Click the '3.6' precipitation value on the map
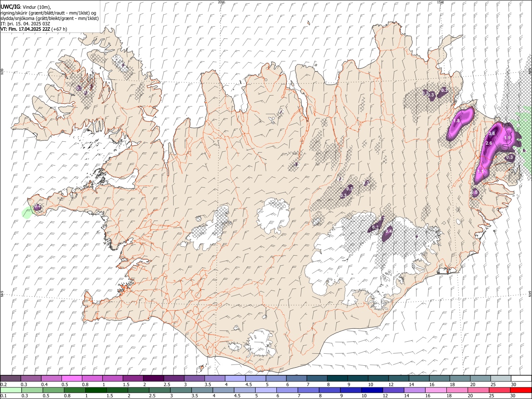Screen dimensions: 532x399 [492, 133]
